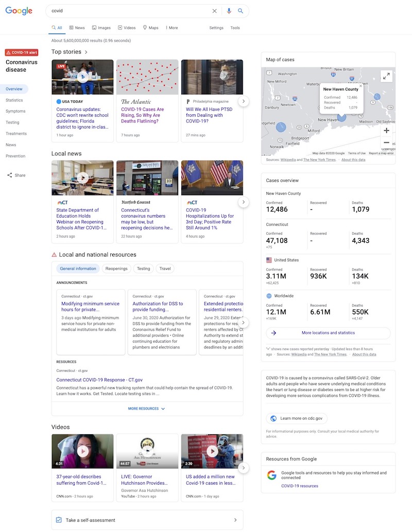412x532 pixels.
Task: Click the Share icon in the sidebar
Action: click(9, 175)
